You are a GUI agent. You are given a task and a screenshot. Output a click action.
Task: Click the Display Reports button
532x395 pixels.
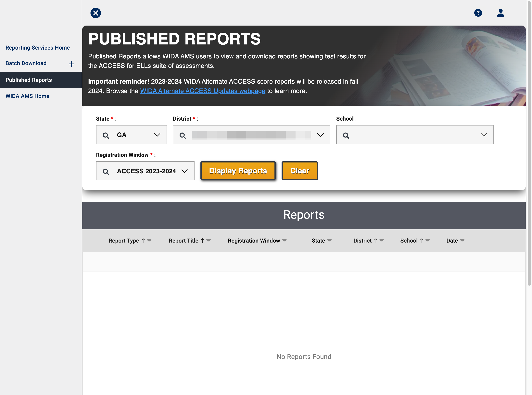click(x=238, y=171)
